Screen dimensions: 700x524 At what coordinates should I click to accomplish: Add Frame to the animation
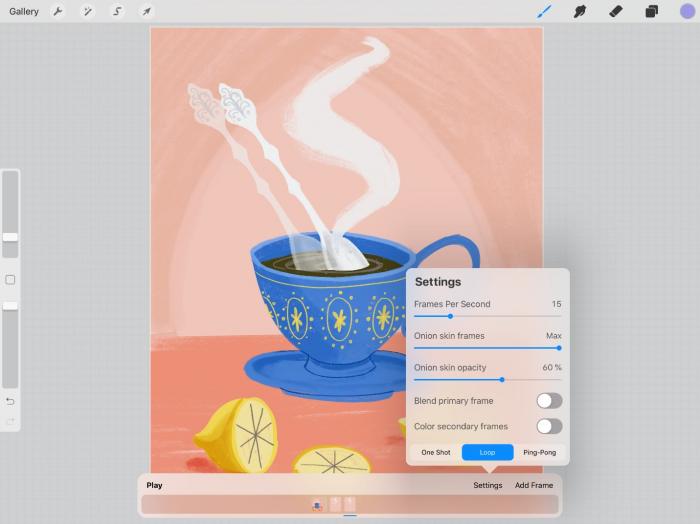534,485
